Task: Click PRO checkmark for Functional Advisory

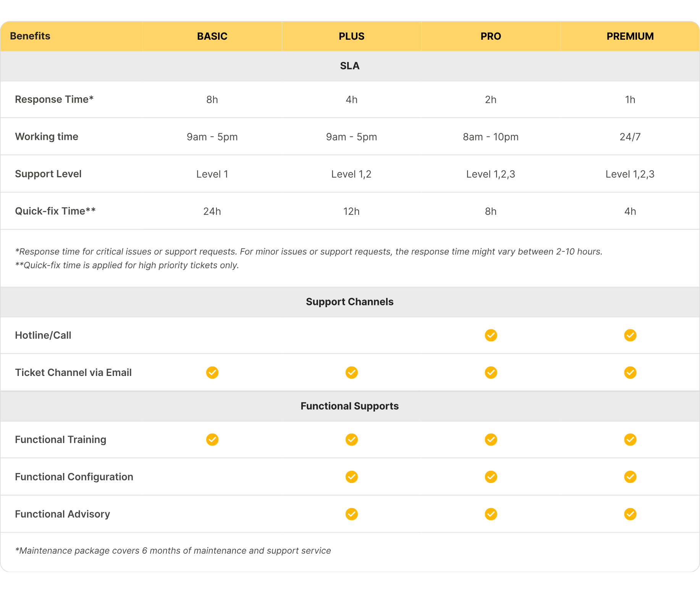Action: click(491, 514)
